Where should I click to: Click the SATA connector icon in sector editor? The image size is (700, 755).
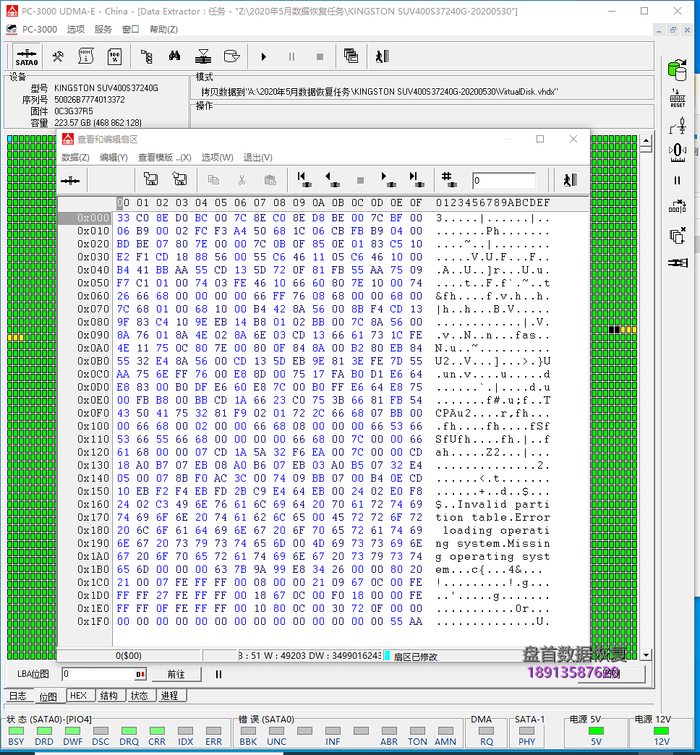click(x=70, y=181)
